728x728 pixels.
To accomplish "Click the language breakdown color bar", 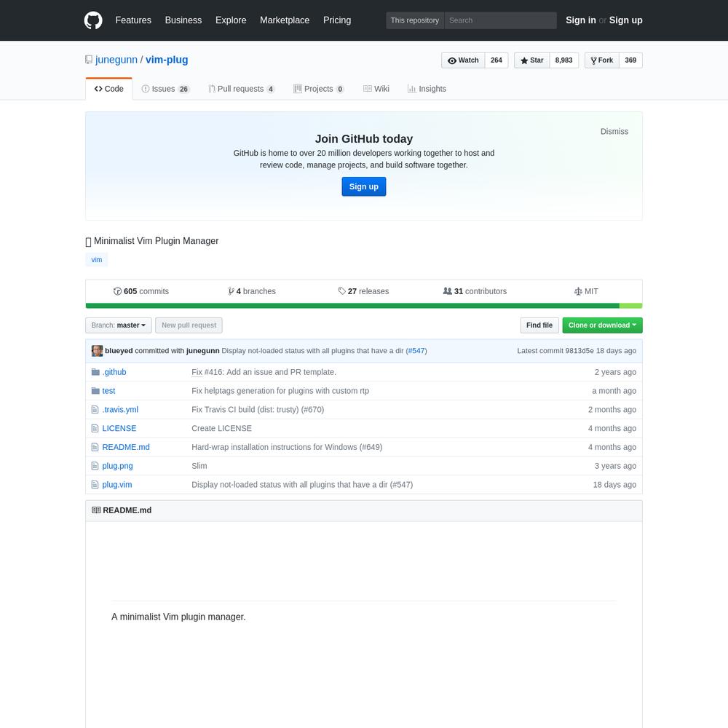I will pyautogui.click(x=363, y=306).
